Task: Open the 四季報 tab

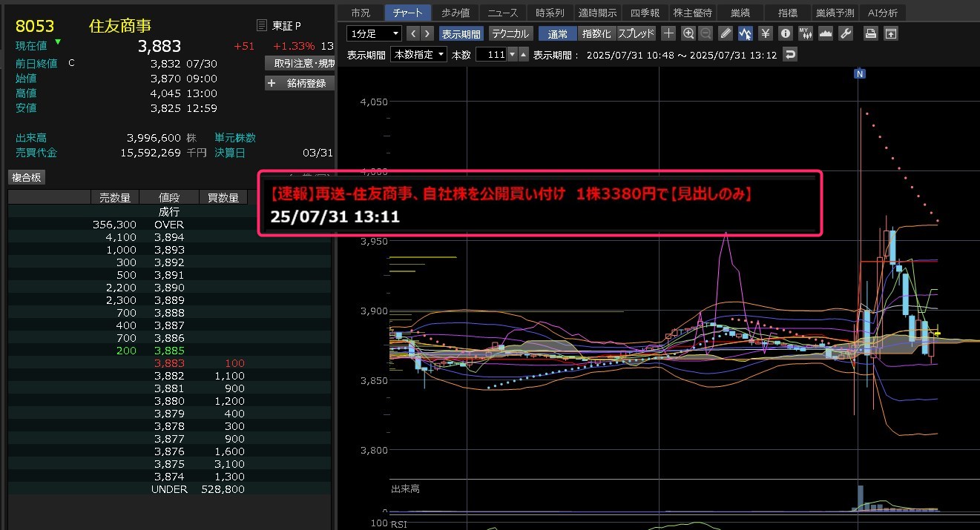Action: click(x=644, y=13)
